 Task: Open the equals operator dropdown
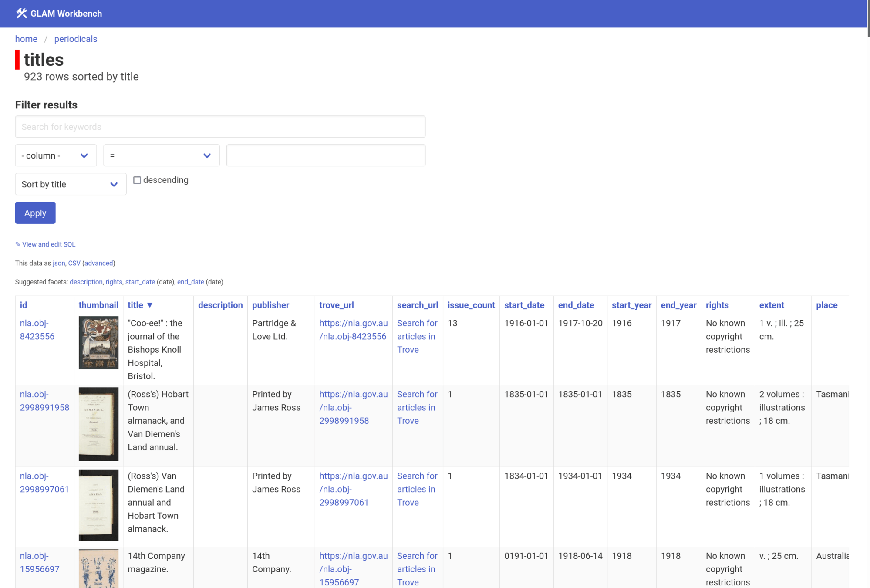tap(161, 155)
